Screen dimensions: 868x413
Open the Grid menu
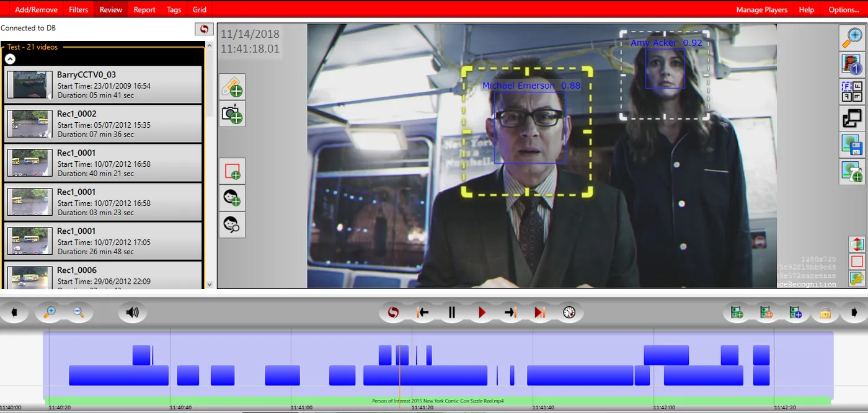coord(200,9)
